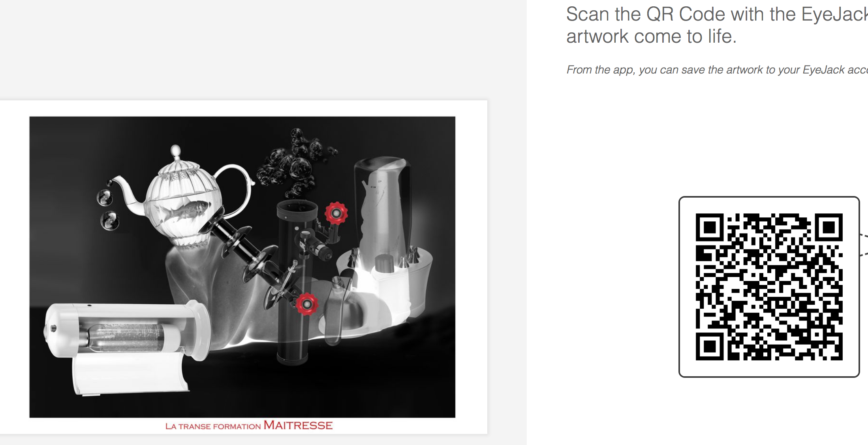Click the top-left QR finder square
This screenshot has height=445, width=868.
(710, 227)
